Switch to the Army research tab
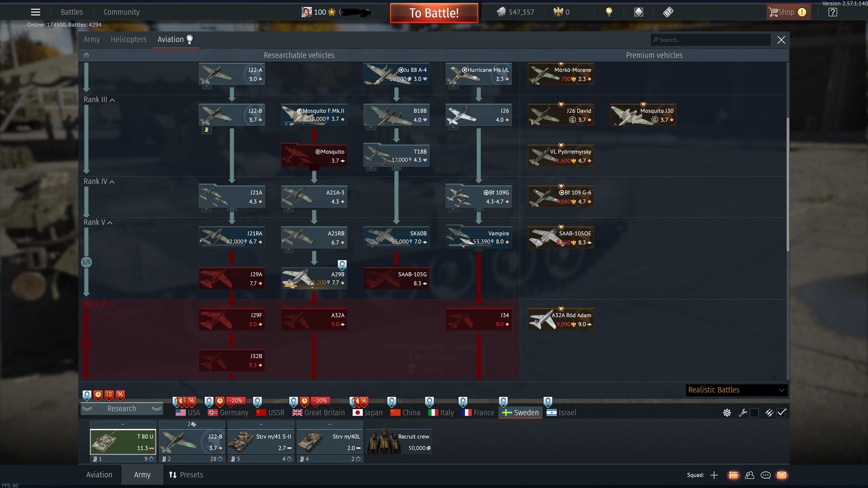The width and height of the screenshot is (868, 488). pyautogui.click(x=92, y=39)
